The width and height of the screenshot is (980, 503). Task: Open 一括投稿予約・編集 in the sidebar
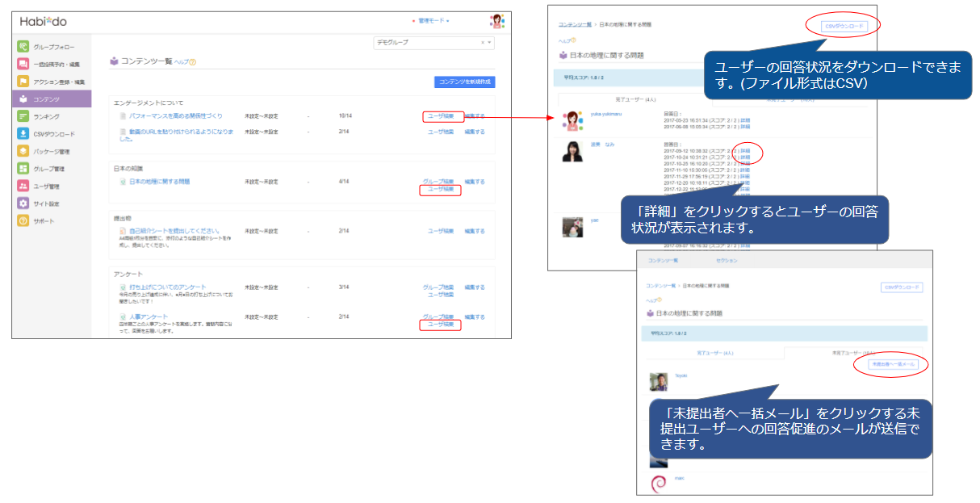tap(53, 65)
